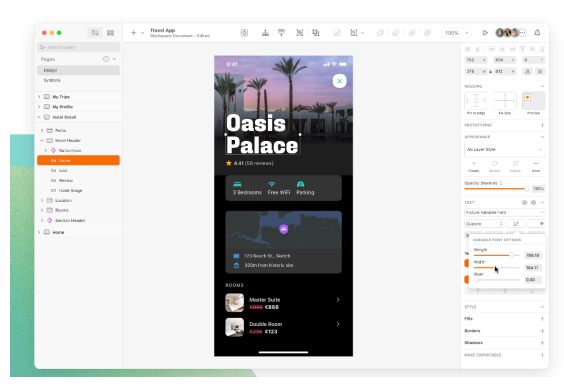Switch to the components grid view icon

(110, 33)
